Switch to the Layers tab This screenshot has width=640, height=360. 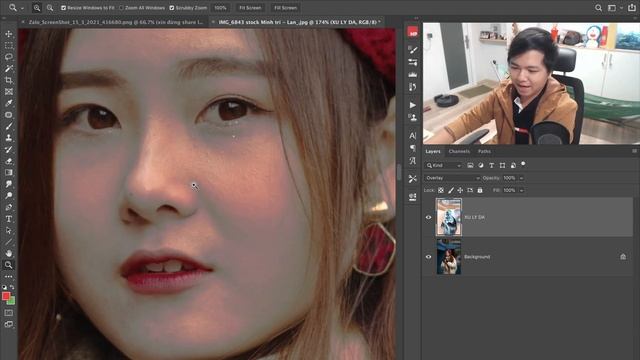click(x=433, y=151)
